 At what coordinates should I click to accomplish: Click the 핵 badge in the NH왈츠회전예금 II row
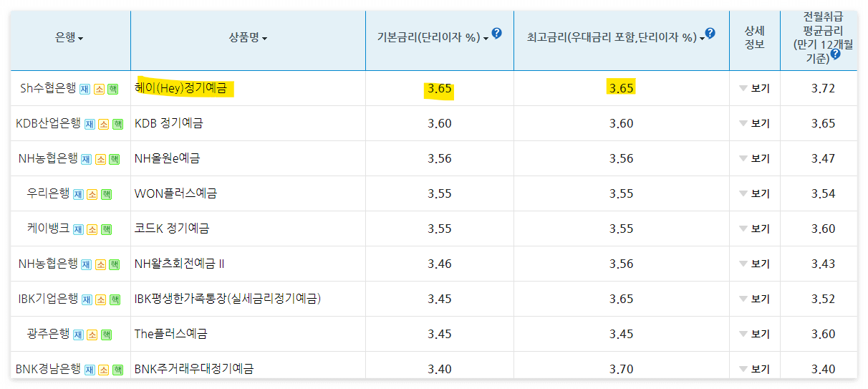click(x=115, y=265)
